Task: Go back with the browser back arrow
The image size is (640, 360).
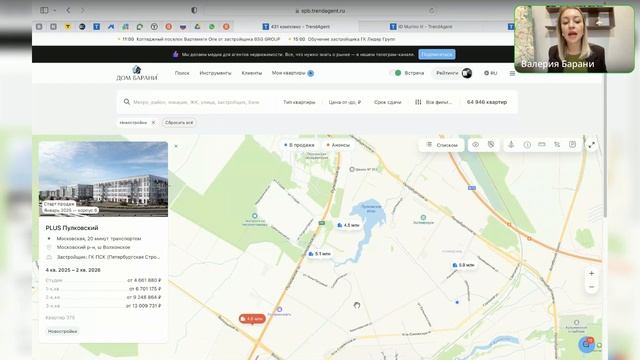Action: 68,10
